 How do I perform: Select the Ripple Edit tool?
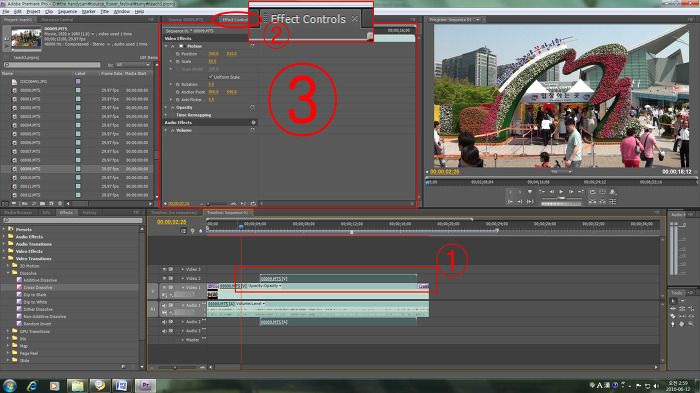coord(674,309)
